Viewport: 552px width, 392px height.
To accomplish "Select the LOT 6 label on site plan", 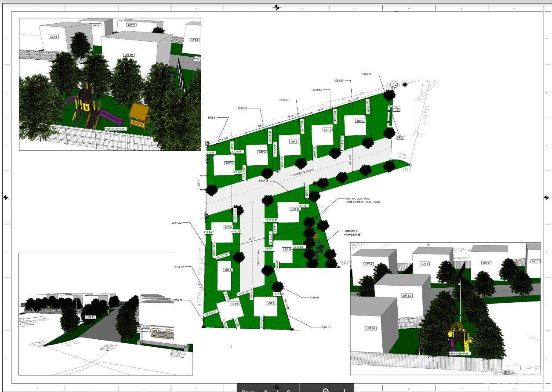I will click(x=229, y=227).
